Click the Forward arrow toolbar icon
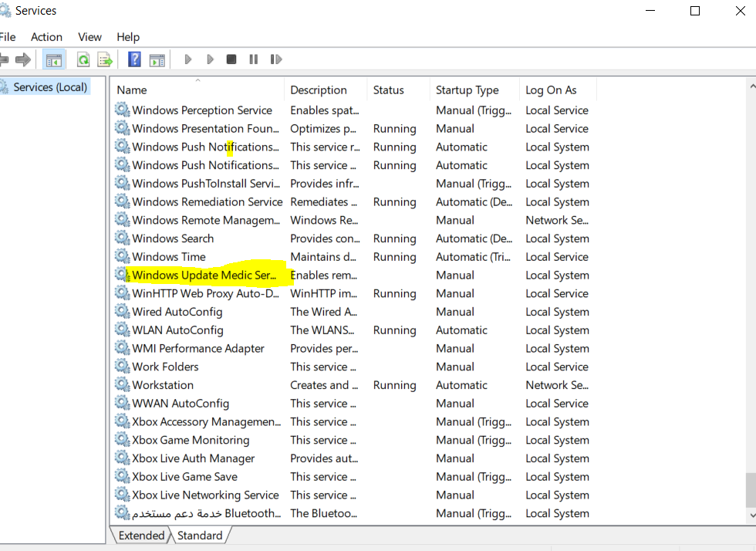756x551 pixels. tap(23, 59)
